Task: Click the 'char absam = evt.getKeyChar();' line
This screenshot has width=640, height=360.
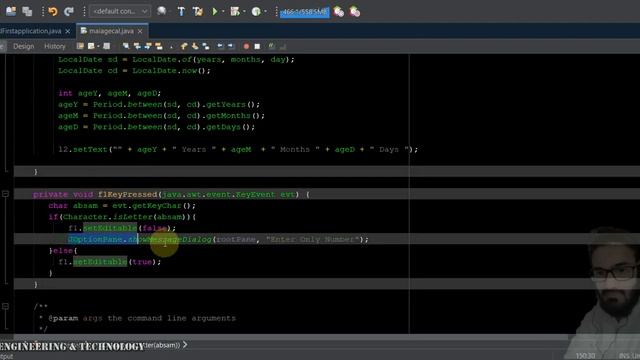Action: [122, 206]
